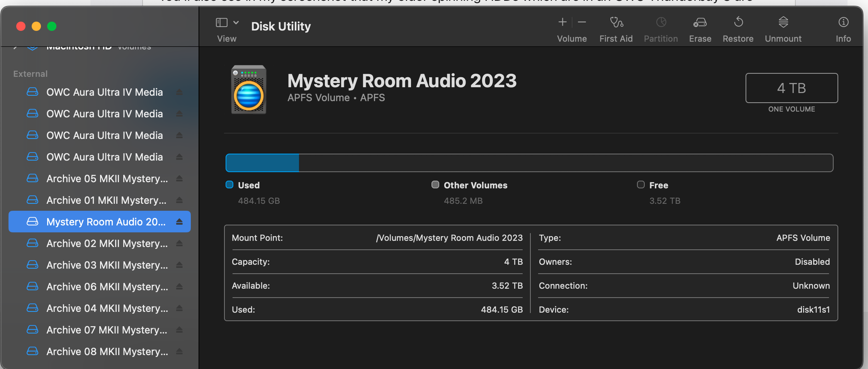Unmount the volume via toolbar icon
868x369 pixels.
(783, 22)
